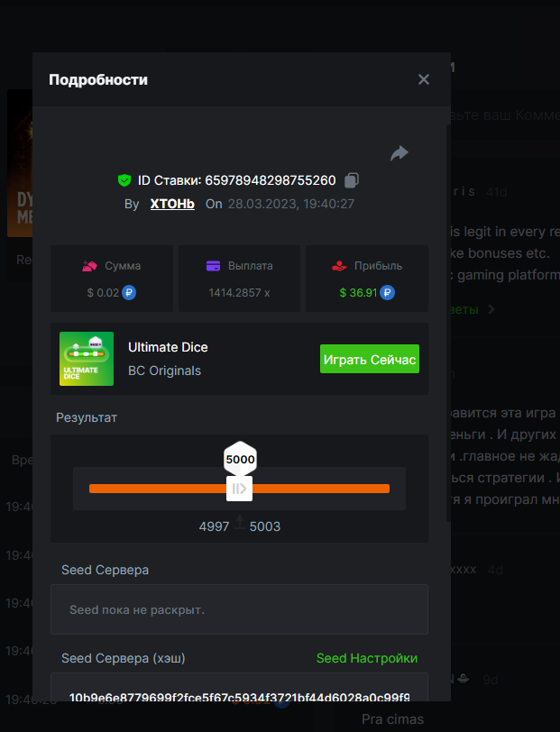
Task: Click the red Прибыль profit icon
Action: coord(338,266)
